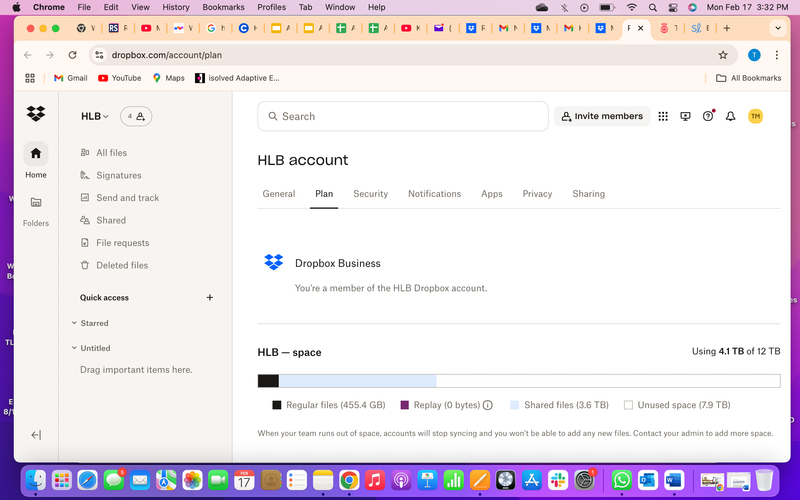Collapse the sidebar with the arrow icon
800x500 pixels.
(x=36, y=435)
